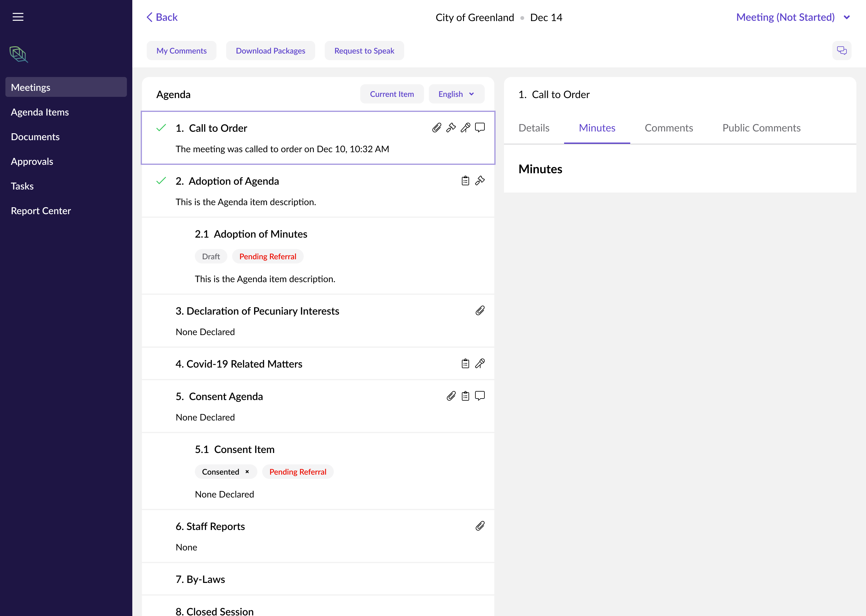The height and width of the screenshot is (616, 866).
Task: Click the clipboard icon on Adoption of Agenda
Action: point(465,180)
